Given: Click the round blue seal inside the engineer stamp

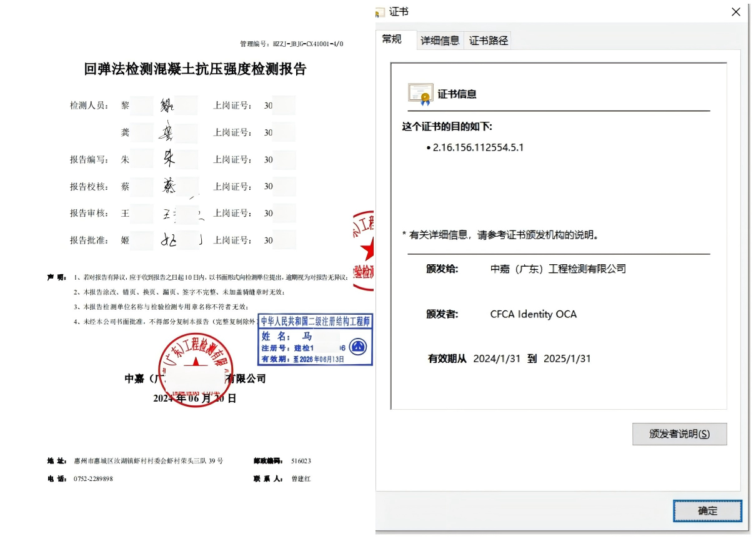Looking at the screenshot, I should 357,347.
